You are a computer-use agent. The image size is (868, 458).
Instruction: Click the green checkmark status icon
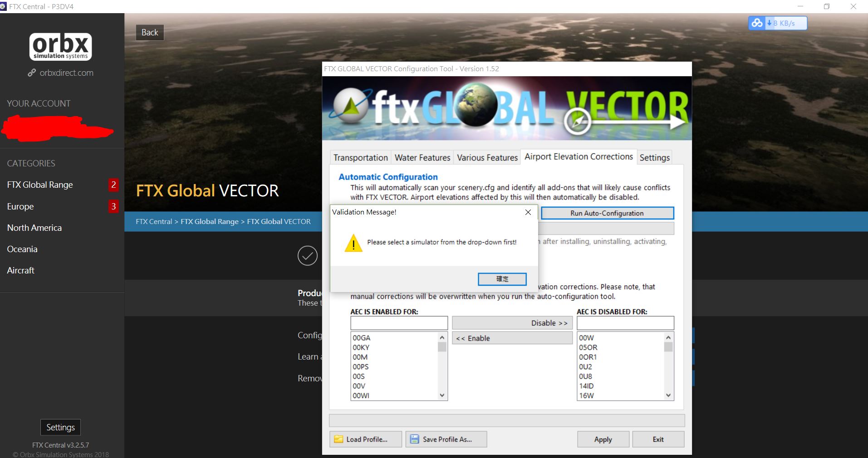click(307, 255)
